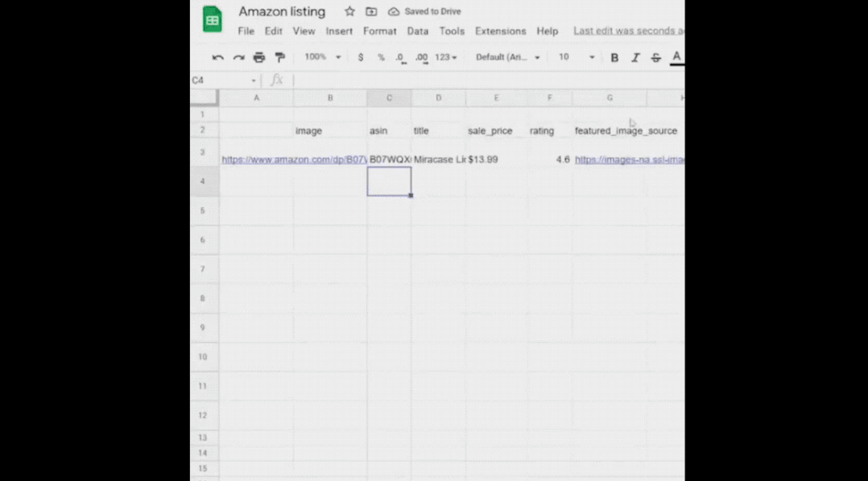Format as percent
868x481 pixels.
coord(381,57)
